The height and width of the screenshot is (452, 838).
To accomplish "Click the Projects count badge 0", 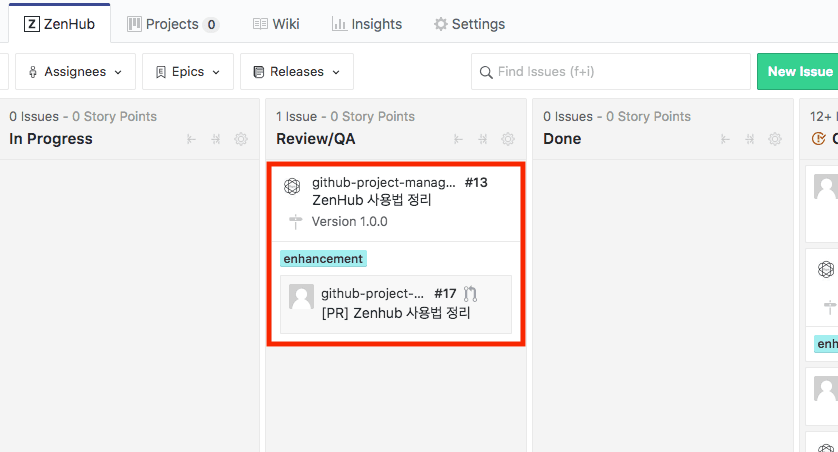I will pos(211,25).
